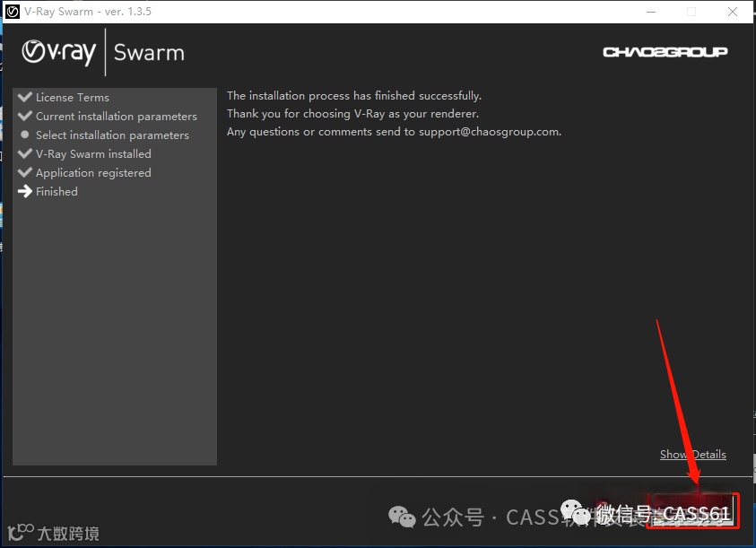Click the arrow icon beside Finished

coord(25,192)
